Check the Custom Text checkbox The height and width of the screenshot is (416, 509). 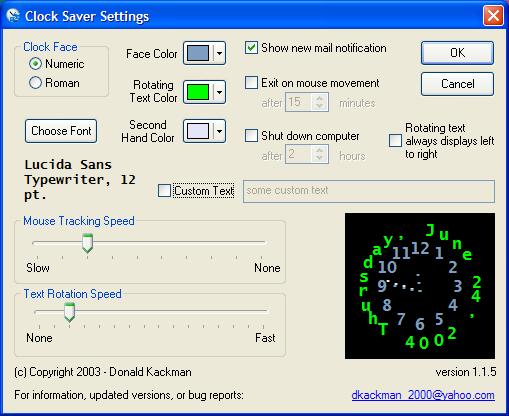(x=164, y=191)
